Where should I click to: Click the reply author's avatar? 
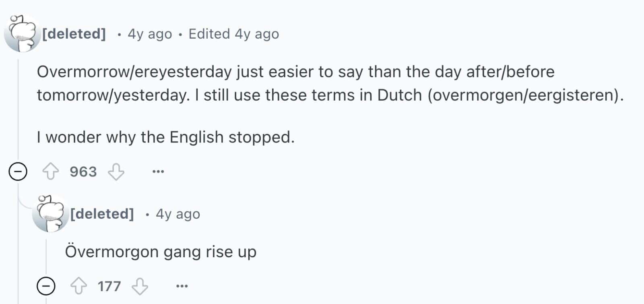tap(50, 214)
